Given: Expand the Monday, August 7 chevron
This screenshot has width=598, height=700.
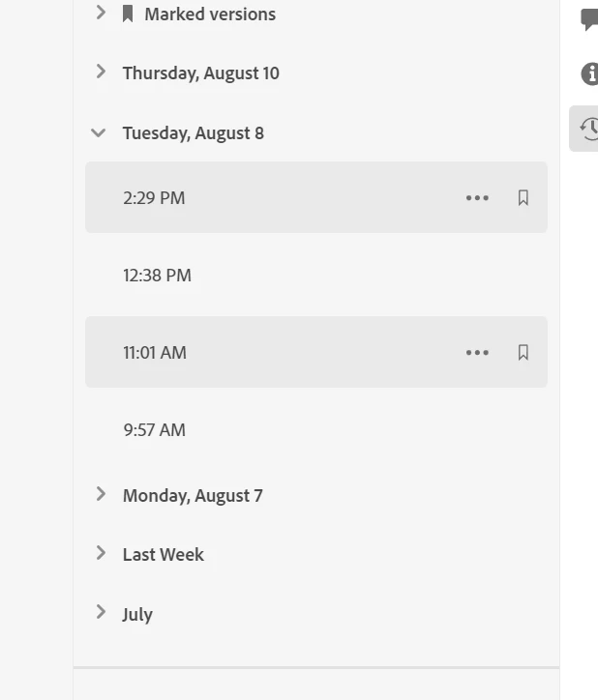Looking at the screenshot, I should [101, 495].
